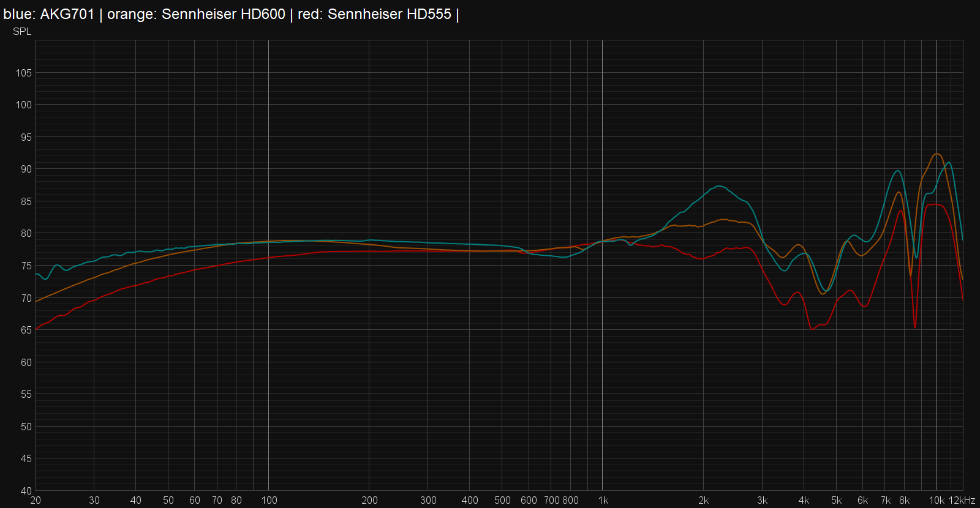980x508 pixels.
Task: Click the 90 value on the SPL axis
Action: pos(26,169)
